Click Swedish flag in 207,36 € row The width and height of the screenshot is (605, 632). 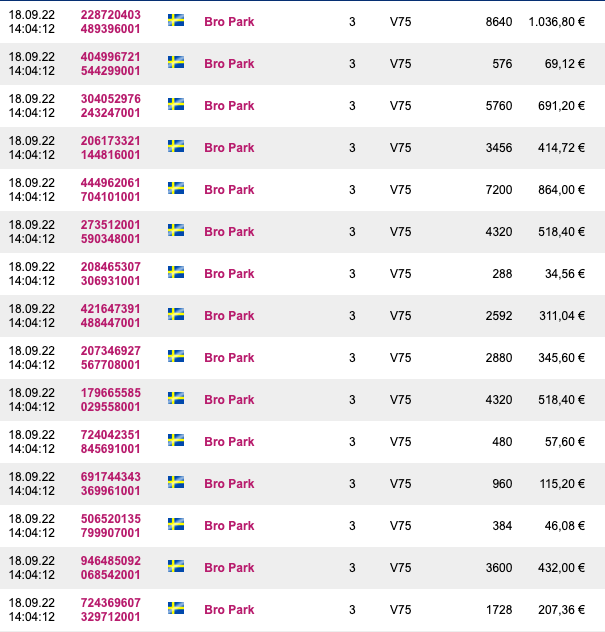tap(176, 608)
